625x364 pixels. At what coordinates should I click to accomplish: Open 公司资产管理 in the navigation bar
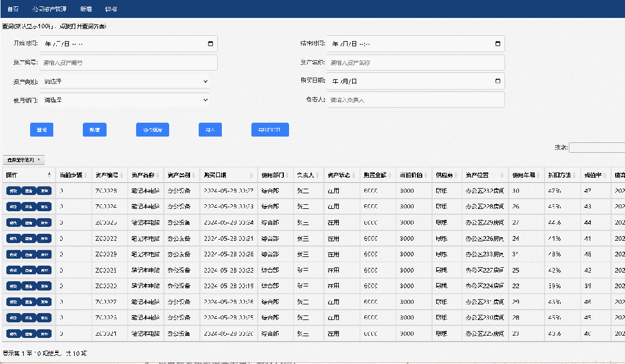pyautogui.click(x=49, y=9)
